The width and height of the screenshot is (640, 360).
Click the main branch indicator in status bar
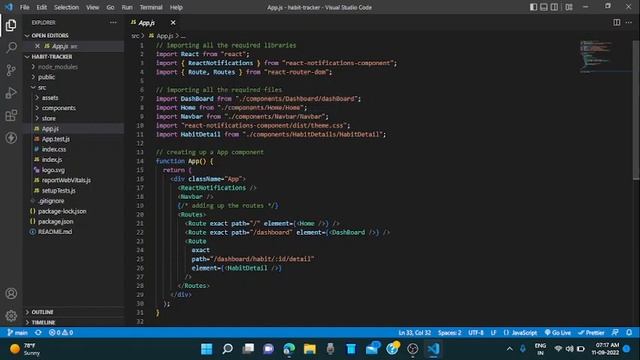point(18,333)
